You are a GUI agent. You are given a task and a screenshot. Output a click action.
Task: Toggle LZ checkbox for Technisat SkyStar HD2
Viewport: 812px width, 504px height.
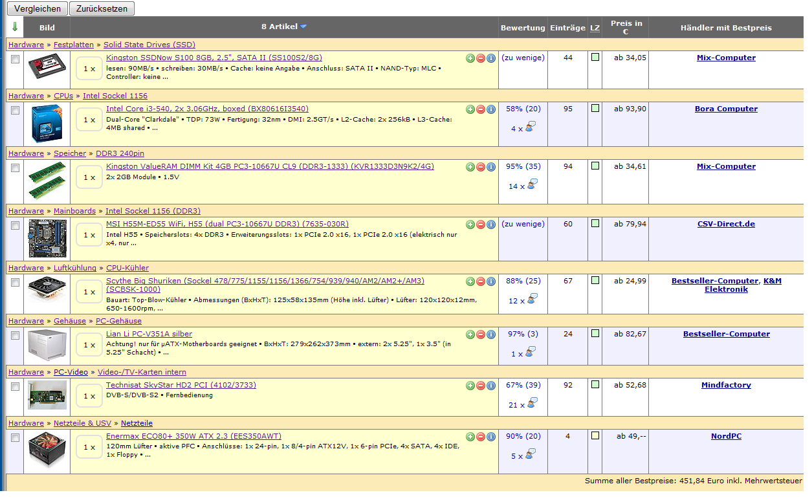(595, 384)
